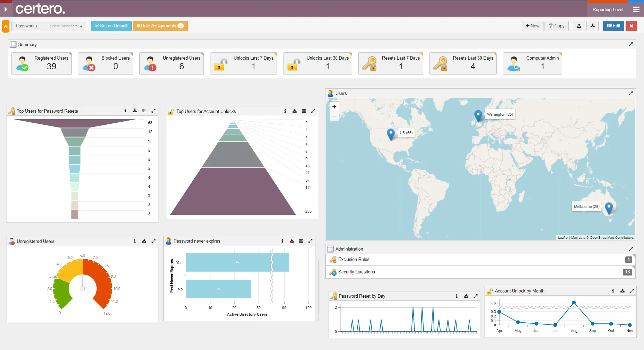
Task: Open the Passworks dashboard selector dropdown
Action: [49, 26]
